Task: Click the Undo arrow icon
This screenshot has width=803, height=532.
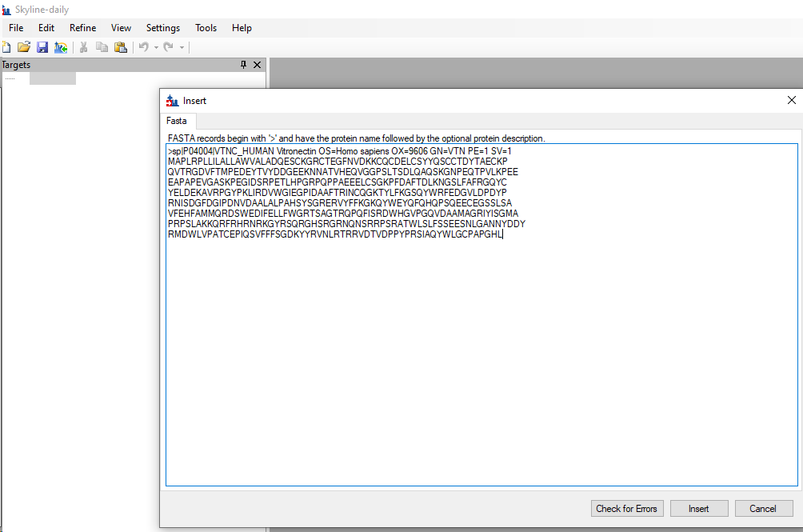Action: coord(144,47)
